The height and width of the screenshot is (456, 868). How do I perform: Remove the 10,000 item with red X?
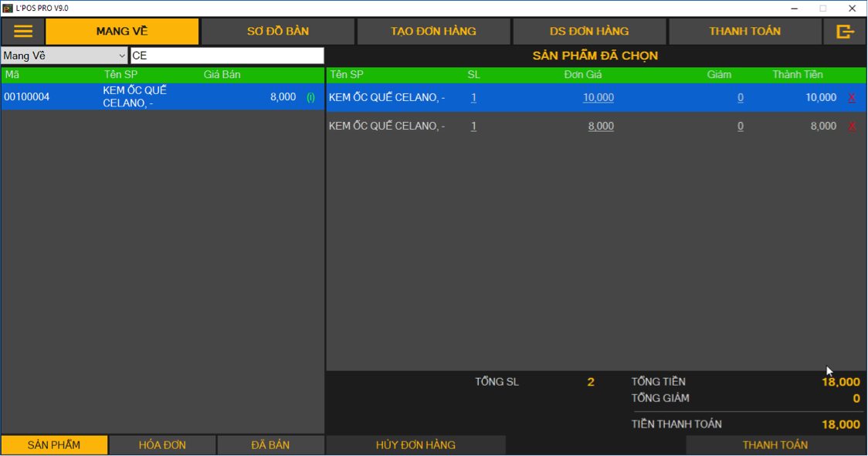click(852, 98)
